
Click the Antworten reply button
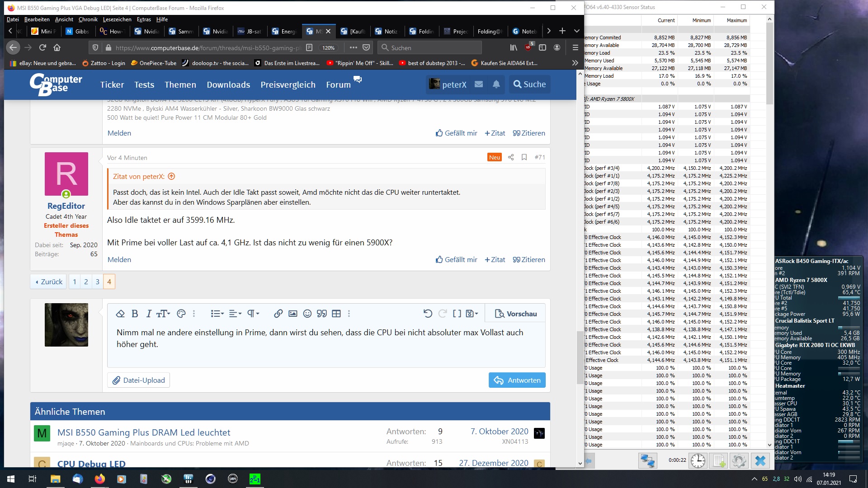pyautogui.click(x=517, y=380)
